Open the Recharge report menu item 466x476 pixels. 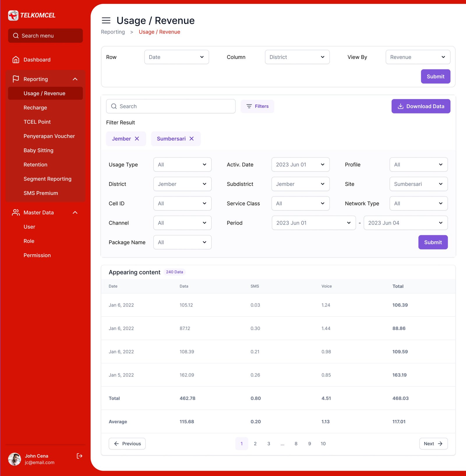pos(35,108)
